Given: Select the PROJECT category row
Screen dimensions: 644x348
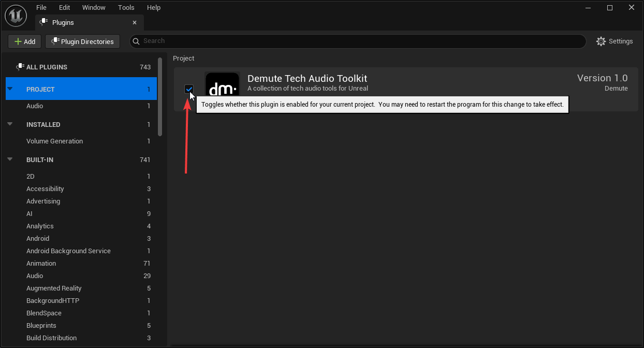Looking at the screenshot, I should [x=81, y=89].
